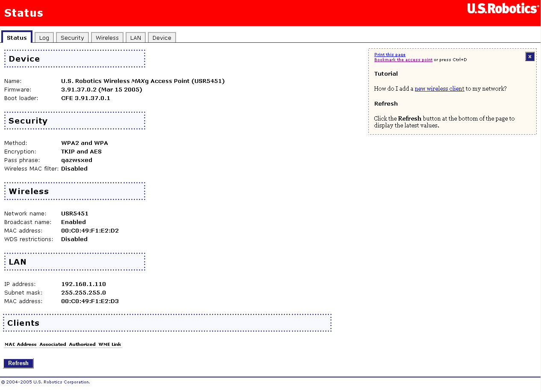
Task: Click the MAC Address column header
Action: tap(21, 345)
